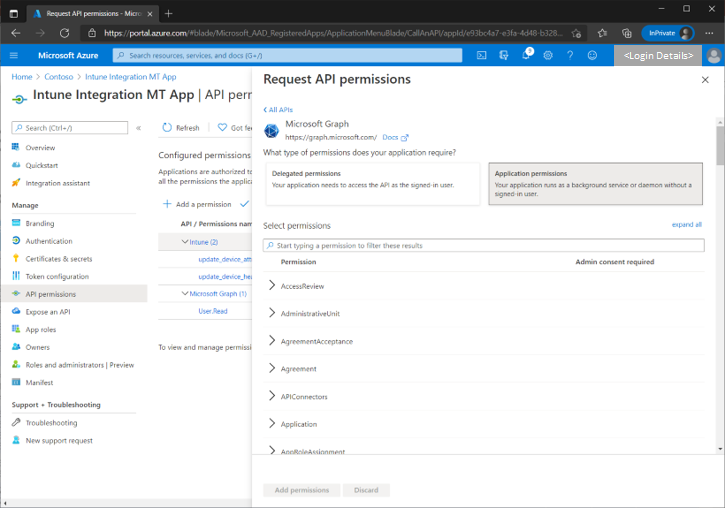Open a new browser tab
This screenshot has height=508, width=725.
(x=169, y=14)
